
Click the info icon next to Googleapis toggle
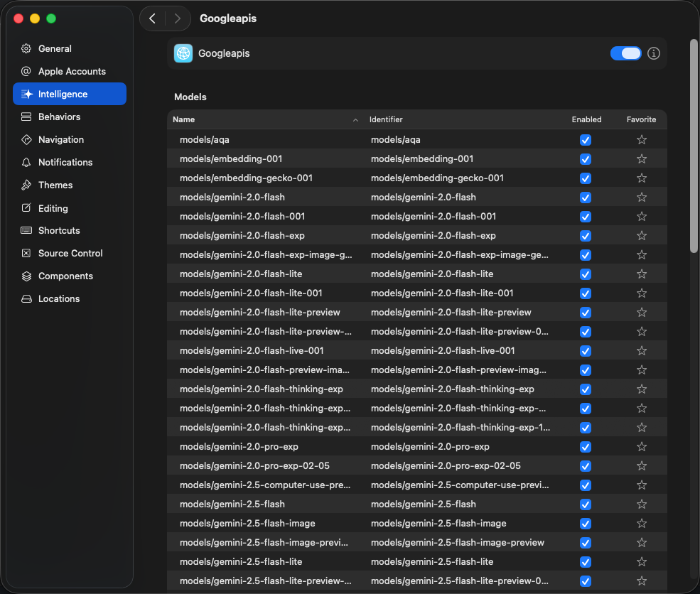click(654, 53)
